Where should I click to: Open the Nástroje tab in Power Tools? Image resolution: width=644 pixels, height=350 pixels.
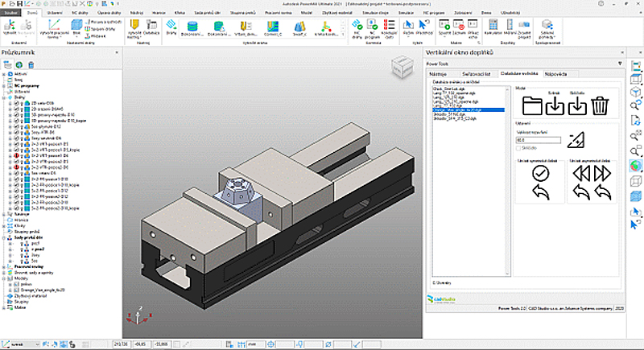438,74
